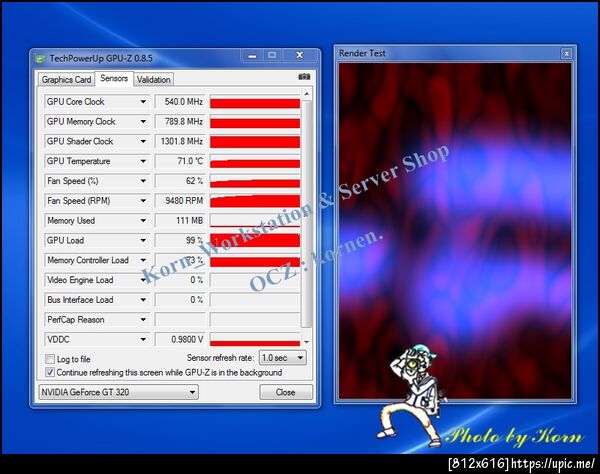Open the Fan Speed (RPM) dropdown
600x474 pixels.
[x=143, y=201]
